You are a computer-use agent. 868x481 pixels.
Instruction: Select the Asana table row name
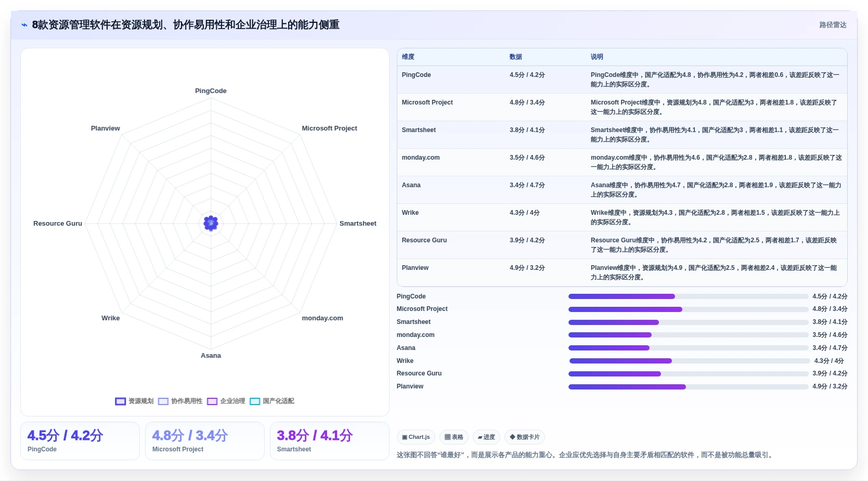coord(411,185)
